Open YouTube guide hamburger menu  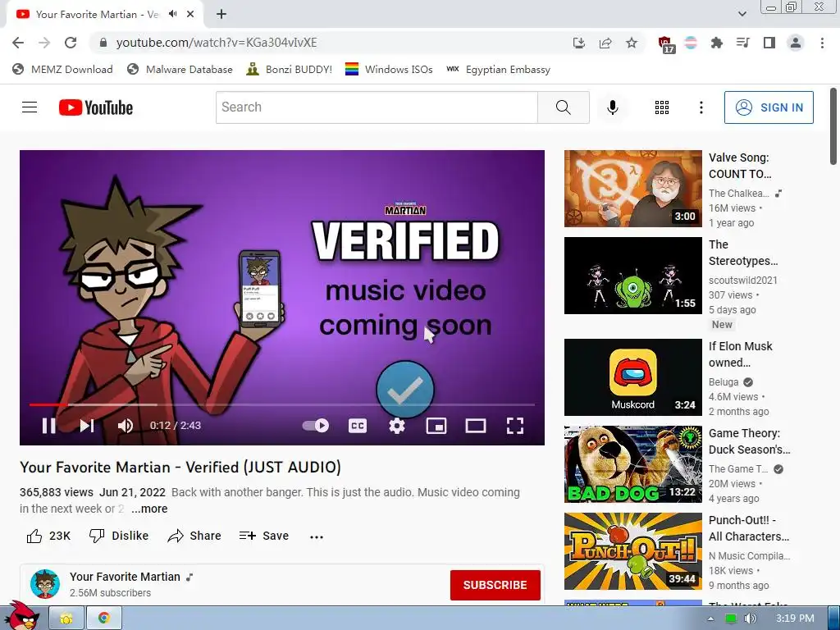tap(30, 107)
